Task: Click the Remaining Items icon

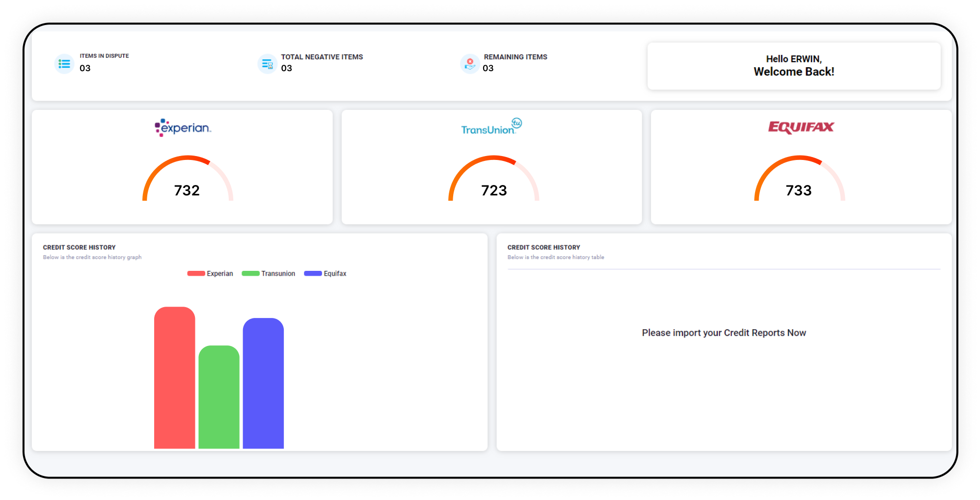Action: point(470,64)
